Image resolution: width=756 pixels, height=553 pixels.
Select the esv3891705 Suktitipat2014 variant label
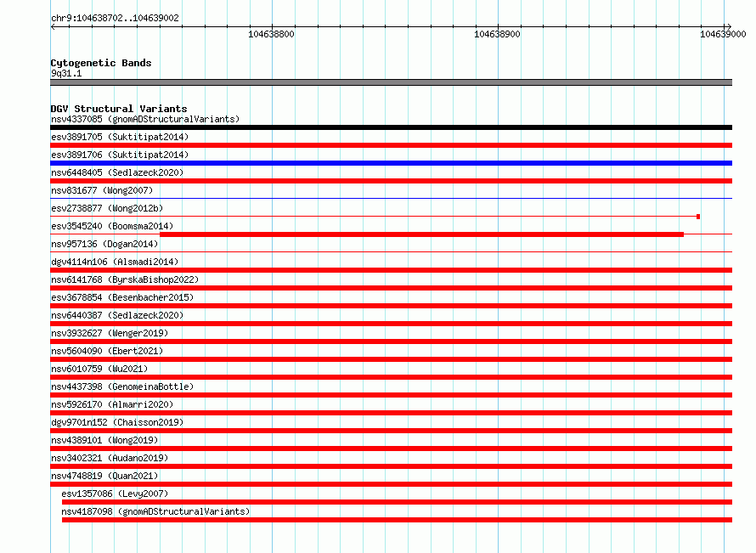[120, 137]
